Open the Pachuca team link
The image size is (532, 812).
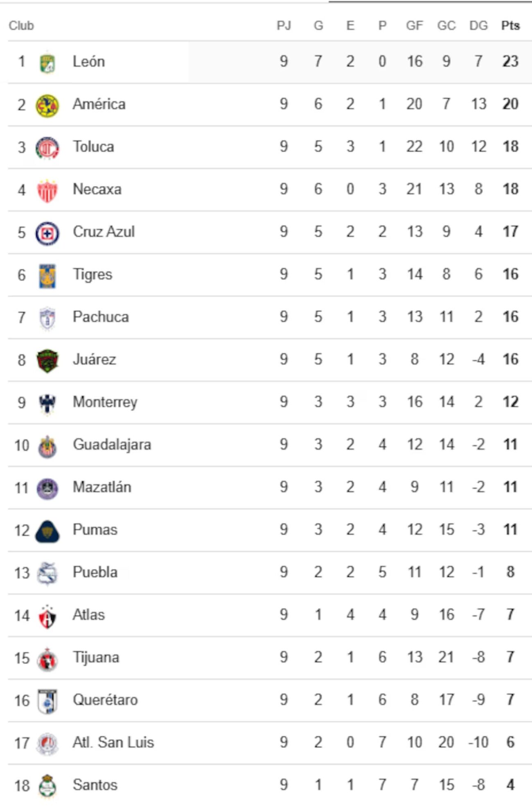pyautogui.click(x=101, y=317)
